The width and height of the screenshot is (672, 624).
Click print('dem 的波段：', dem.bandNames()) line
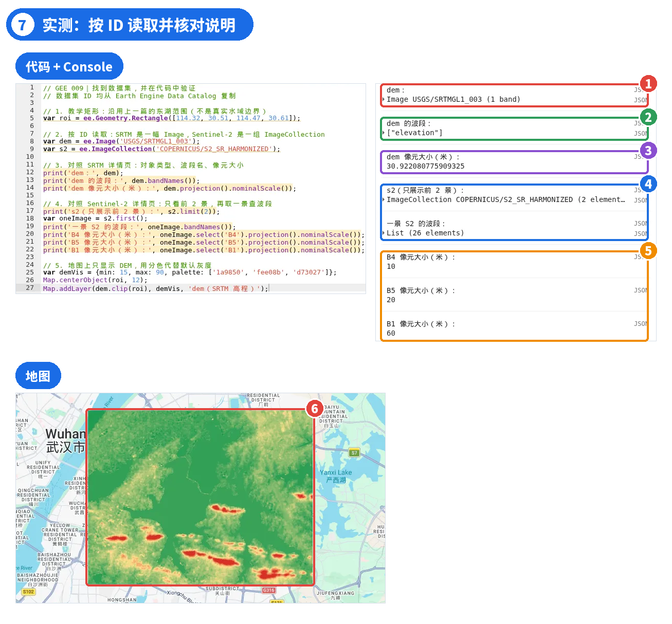[121, 181]
